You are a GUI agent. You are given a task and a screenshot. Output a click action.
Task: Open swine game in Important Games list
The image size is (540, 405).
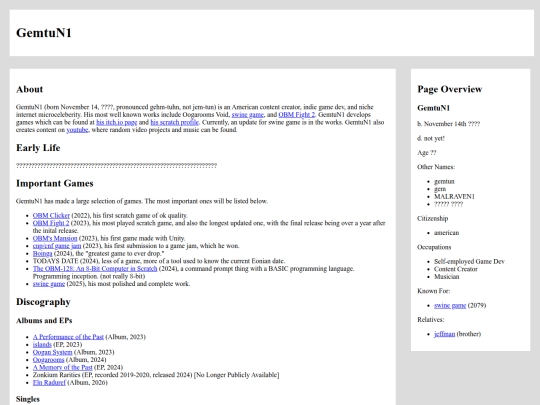click(49, 284)
